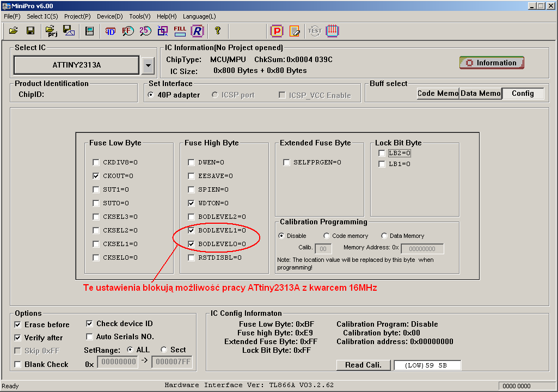Click the FILL buffer icon
558x392 pixels.
click(x=180, y=31)
